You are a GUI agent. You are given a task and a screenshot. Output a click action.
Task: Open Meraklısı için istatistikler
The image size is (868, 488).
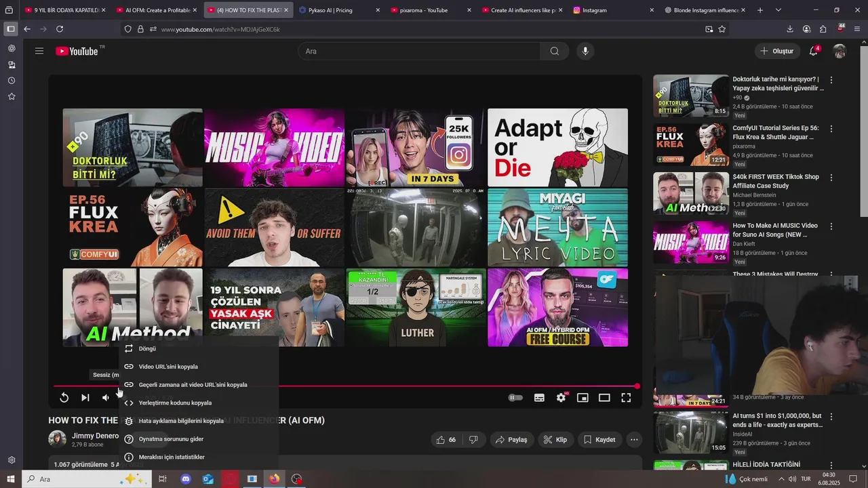point(199,457)
